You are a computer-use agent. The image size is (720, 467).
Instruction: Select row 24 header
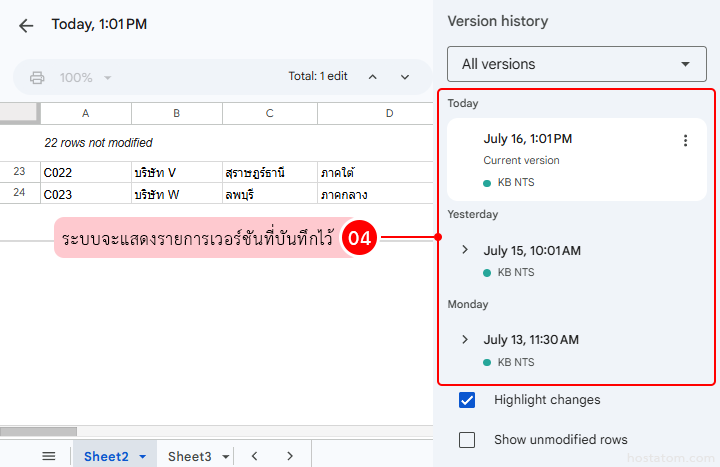coord(20,193)
